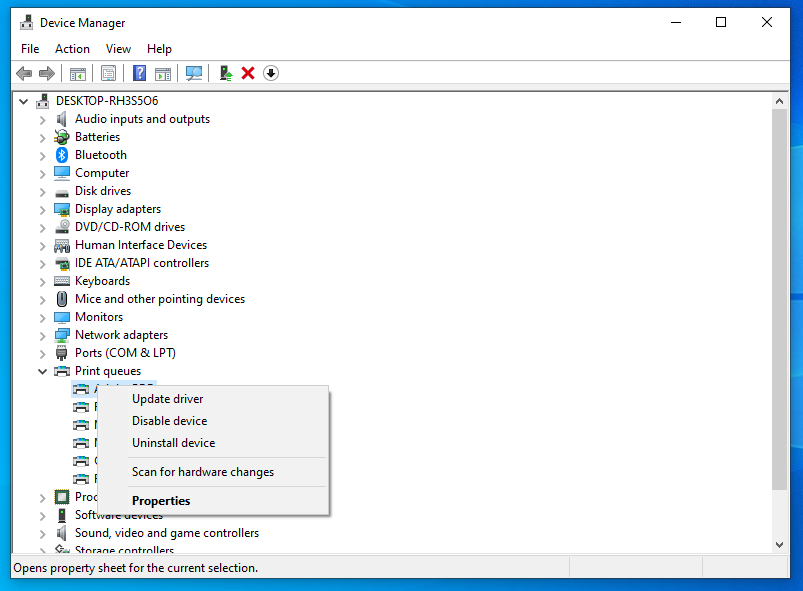Select the Ports (COM & LPT) plug icon
The width and height of the screenshot is (803, 591).
click(x=62, y=353)
